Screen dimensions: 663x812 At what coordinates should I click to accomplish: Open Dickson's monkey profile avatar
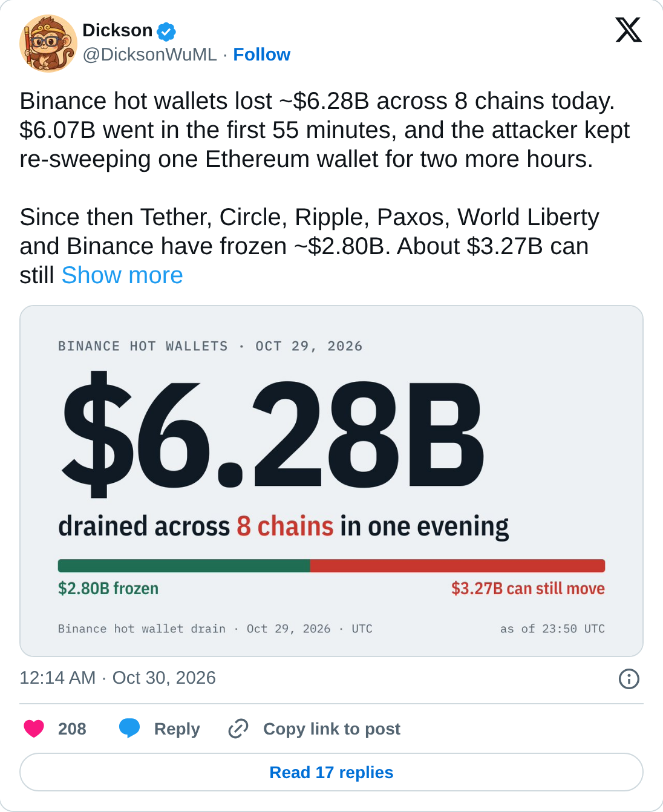point(48,44)
